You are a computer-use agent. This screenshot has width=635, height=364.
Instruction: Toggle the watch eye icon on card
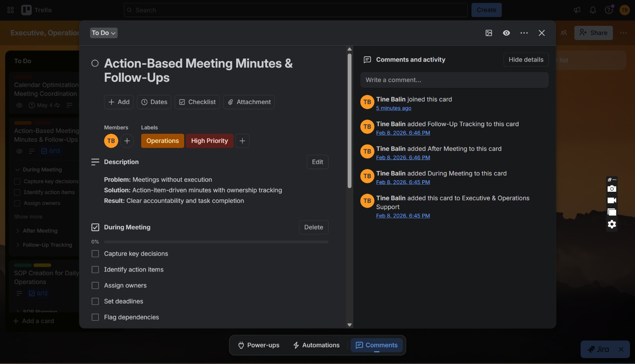pyautogui.click(x=506, y=33)
